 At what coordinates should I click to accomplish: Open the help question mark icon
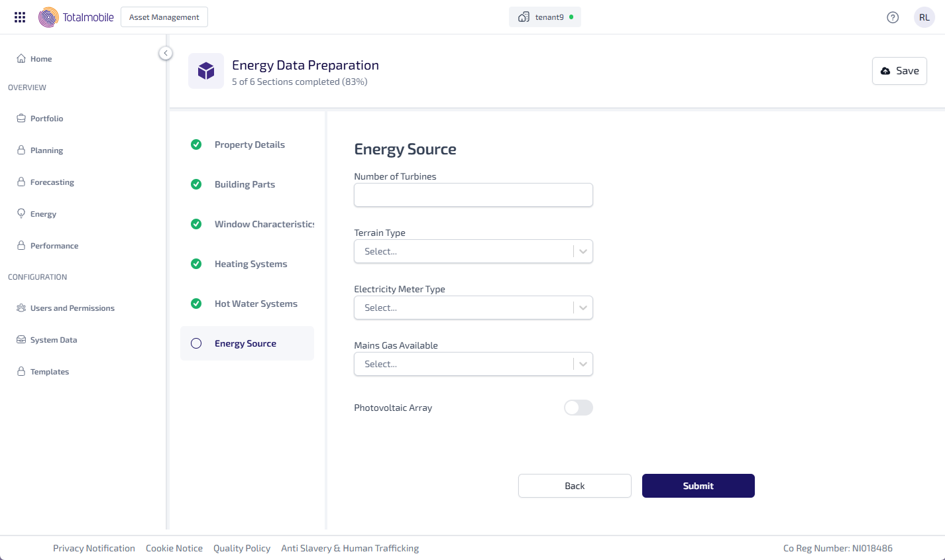[893, 17]
